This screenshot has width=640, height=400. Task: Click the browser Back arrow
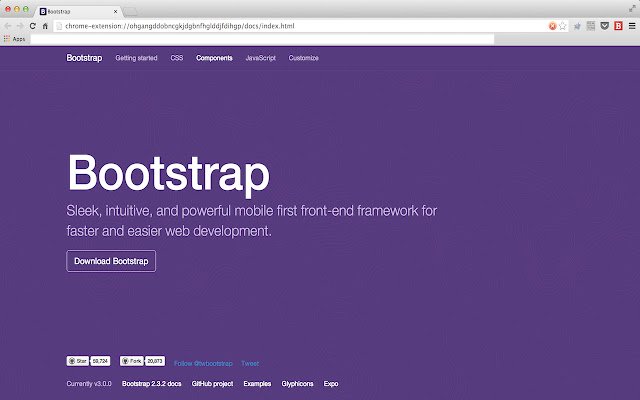click(8, 26)
